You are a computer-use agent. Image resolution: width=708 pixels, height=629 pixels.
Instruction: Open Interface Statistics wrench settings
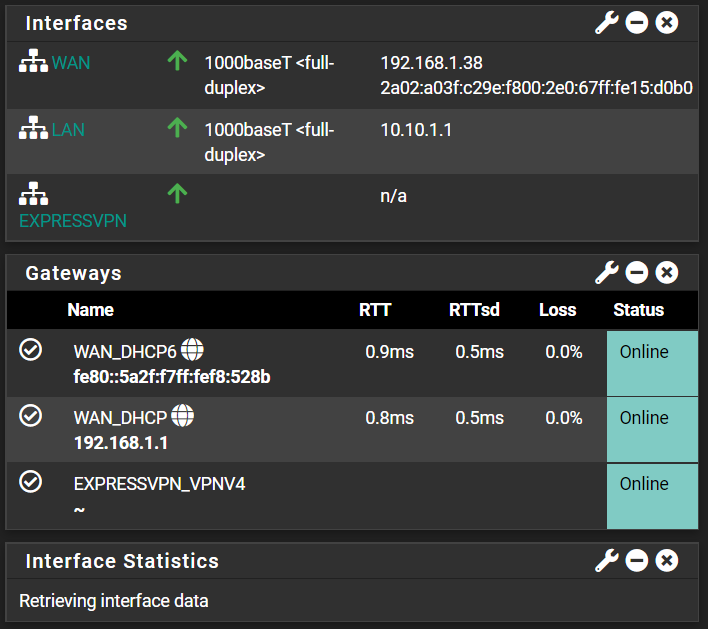click(x=606, y=560)
